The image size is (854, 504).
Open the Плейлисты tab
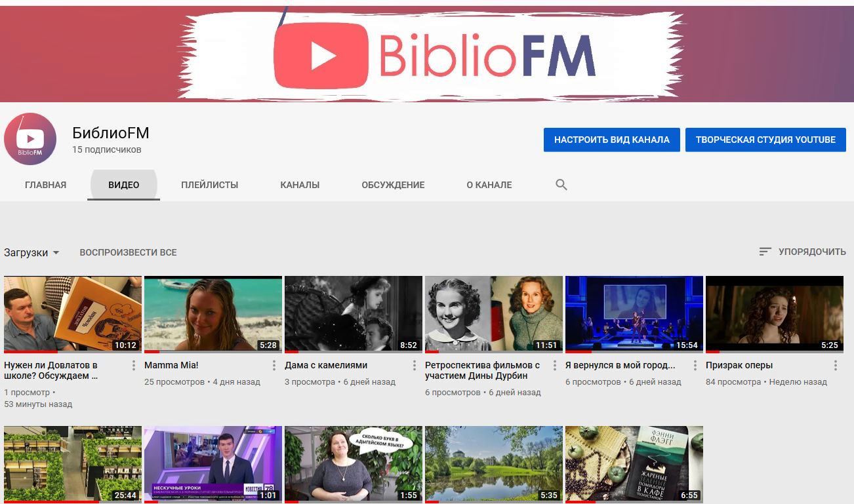(210, 185)
